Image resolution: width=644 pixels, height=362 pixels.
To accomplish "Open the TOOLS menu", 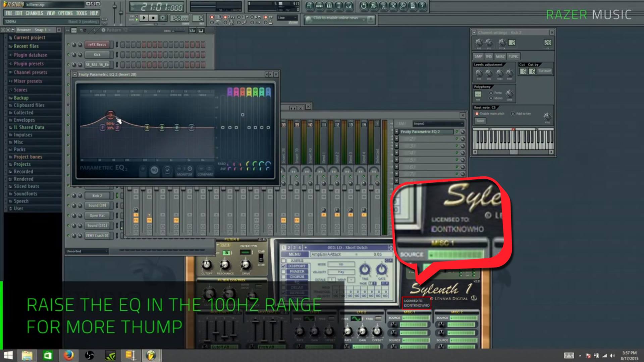I will [x=81, y=13].
